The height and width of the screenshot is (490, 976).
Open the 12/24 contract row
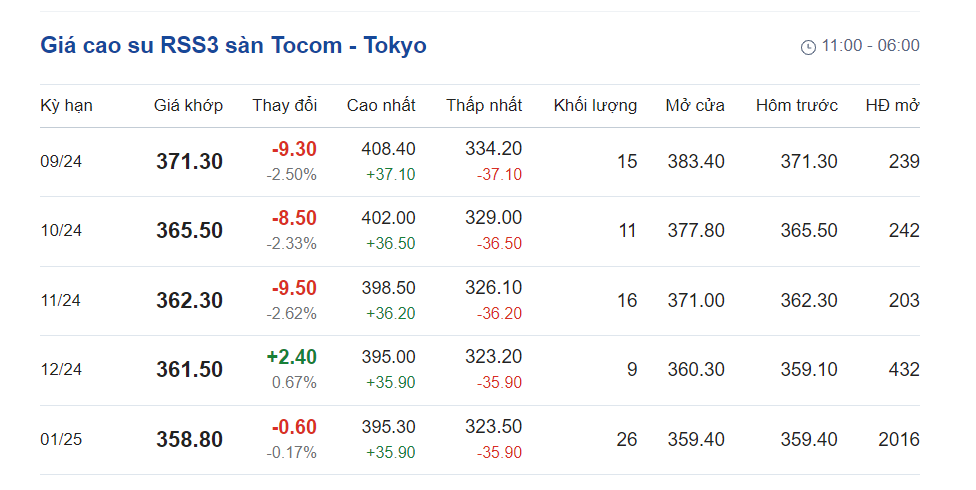(61, 370)
